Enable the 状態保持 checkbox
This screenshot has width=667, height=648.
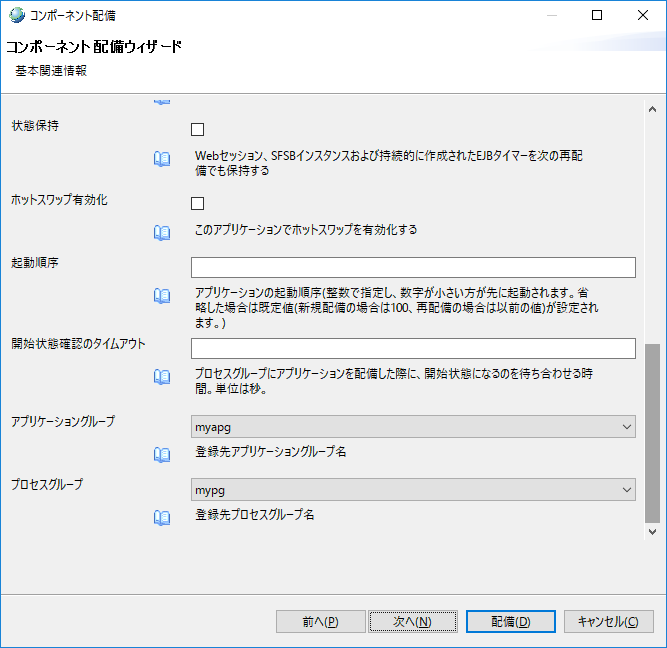pyautogui.click(x=197, y=130)
